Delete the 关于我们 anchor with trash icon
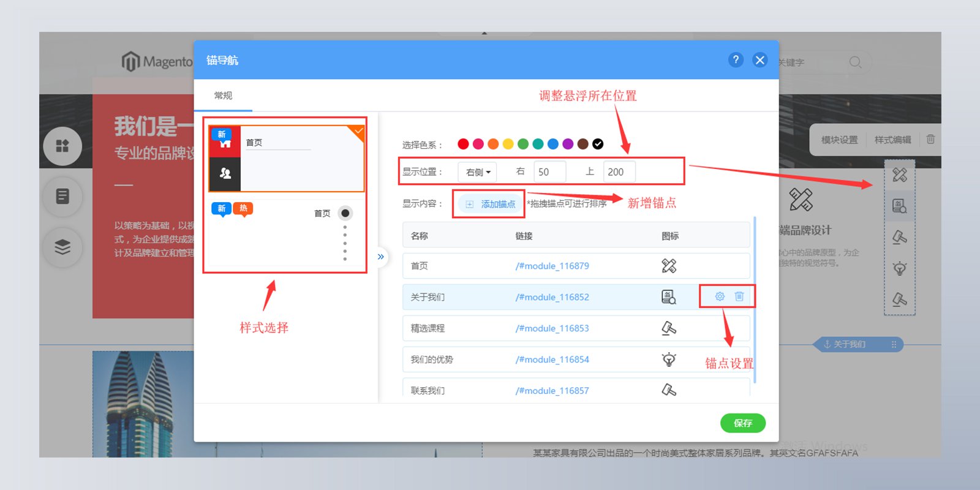 point(739,296)
